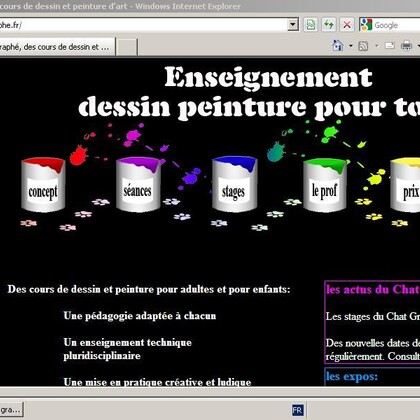Select the open tab 'des cours de dessin et ...'
Image resolution: width=420 pixels, height=420 pixels.
[x=57, y=47]
